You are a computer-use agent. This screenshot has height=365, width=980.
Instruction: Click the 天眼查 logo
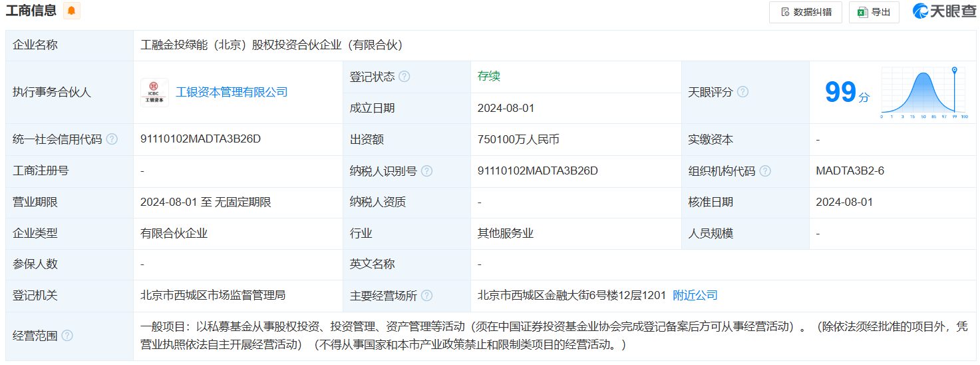[943, 11]
